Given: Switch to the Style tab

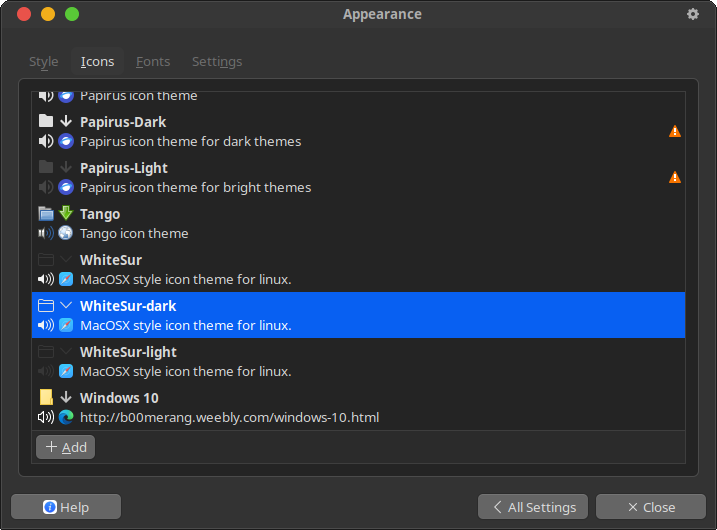Looking at the screenshot, I should click(x=44, y=62).
